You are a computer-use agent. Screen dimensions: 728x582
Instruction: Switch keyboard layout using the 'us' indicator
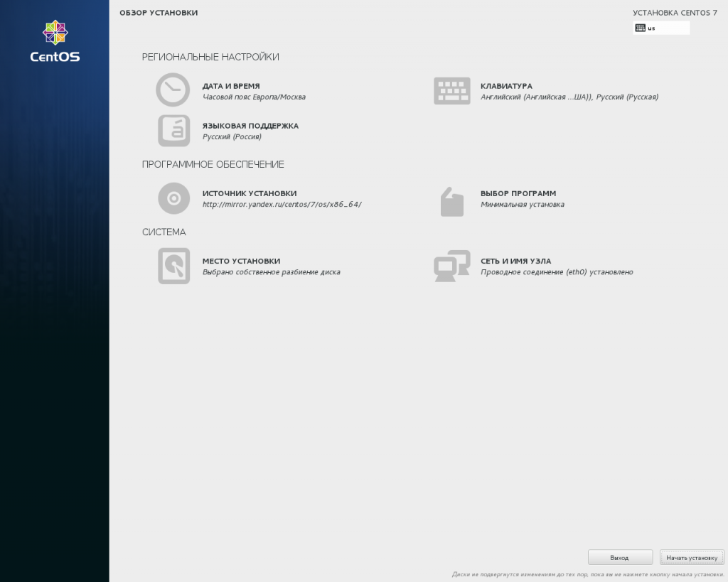pos(661,28)
